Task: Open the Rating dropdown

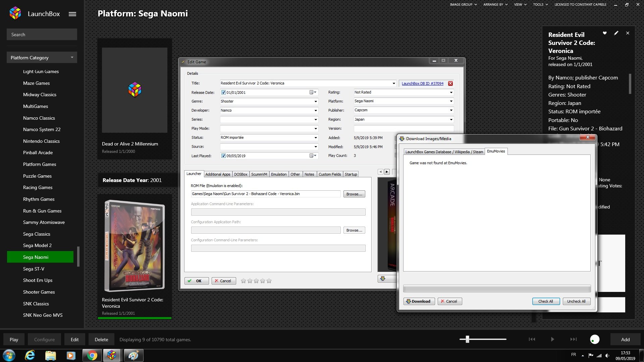Action: [451, 93]
